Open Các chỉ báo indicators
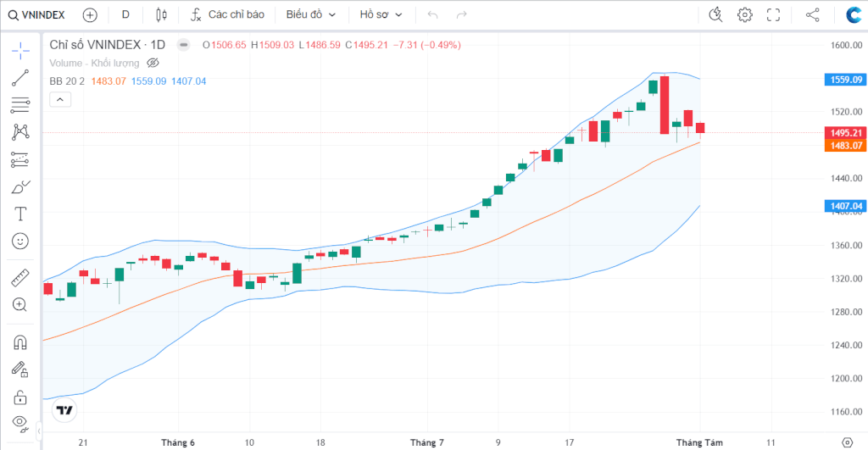The width and height of the screenshot is (868, 450). [227, 15]
